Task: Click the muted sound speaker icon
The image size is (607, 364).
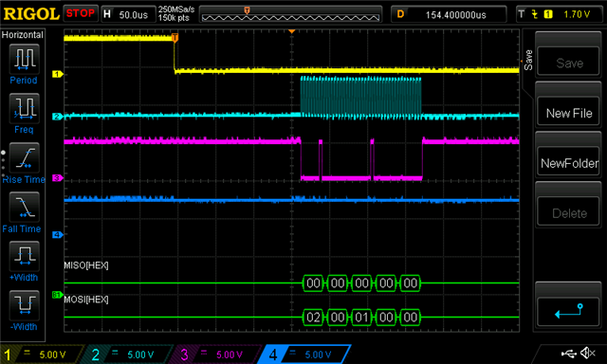Action: coord(588,353)
